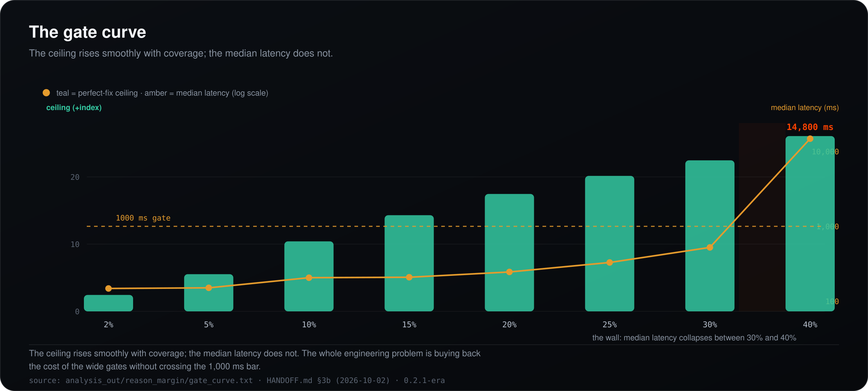Click the amber legend dot
868x391 pixels.
click(x=46, y=93)
